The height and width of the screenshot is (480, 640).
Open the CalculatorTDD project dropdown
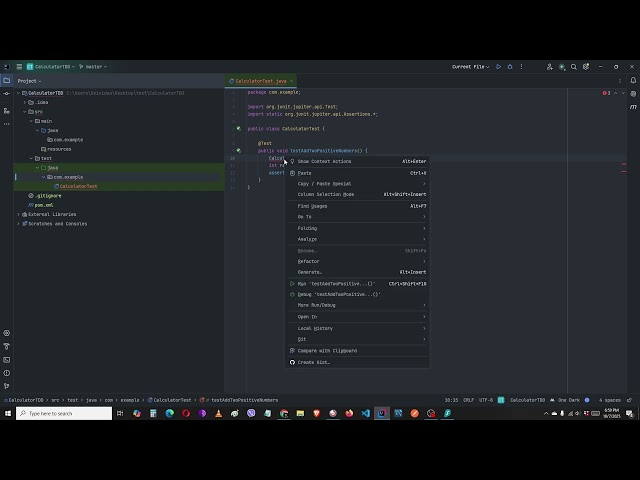coord(51,67)
